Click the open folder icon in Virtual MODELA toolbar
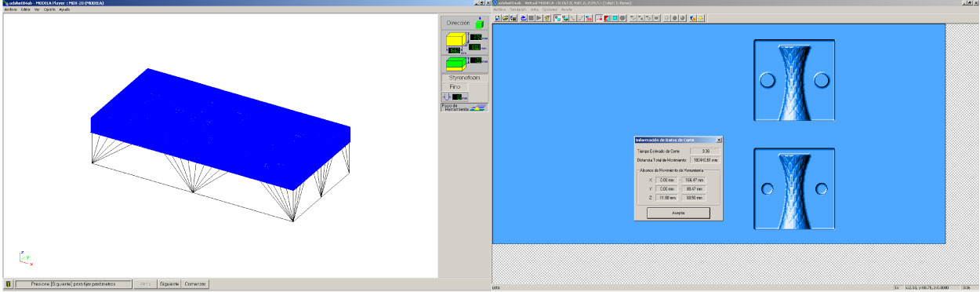Screen dimensions: 980x292 (506, 18)
